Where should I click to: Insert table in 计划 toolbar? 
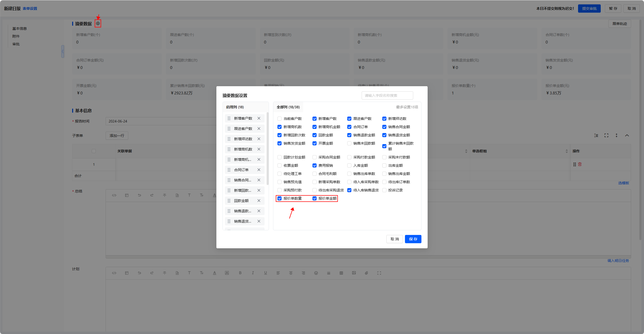pos(341,273)
